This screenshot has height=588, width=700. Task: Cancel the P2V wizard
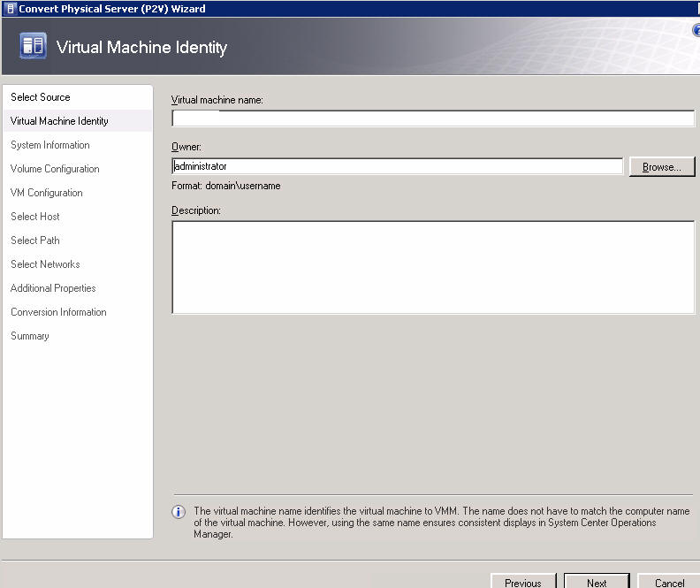669,582
